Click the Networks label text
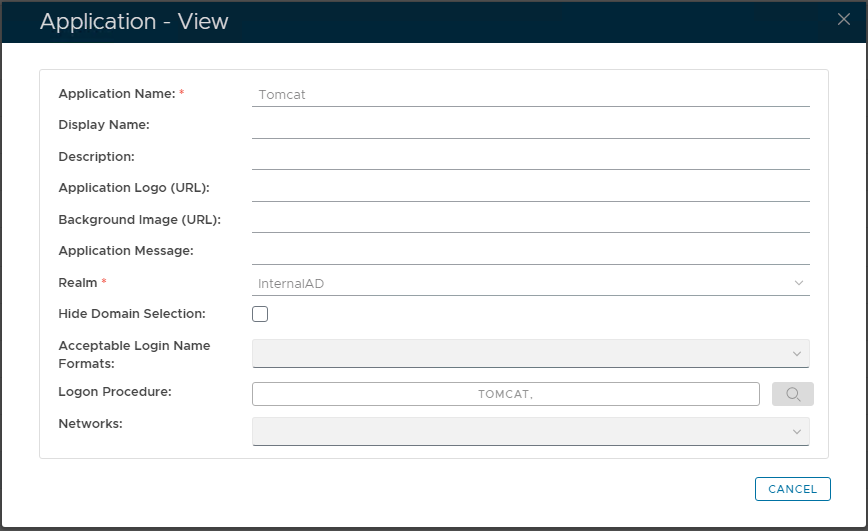Image resolution: width=868 pixels, height=531 pixels. 89,424
